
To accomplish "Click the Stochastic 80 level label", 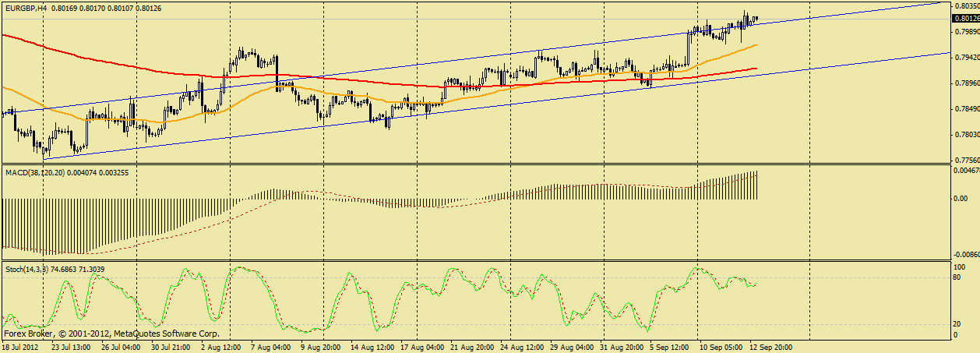I will coord(957,277).
